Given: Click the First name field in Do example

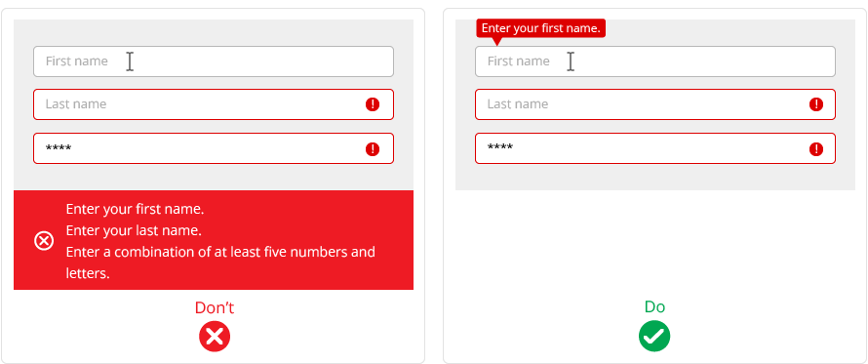Looking at the screenshot, I should click(654, 61).
